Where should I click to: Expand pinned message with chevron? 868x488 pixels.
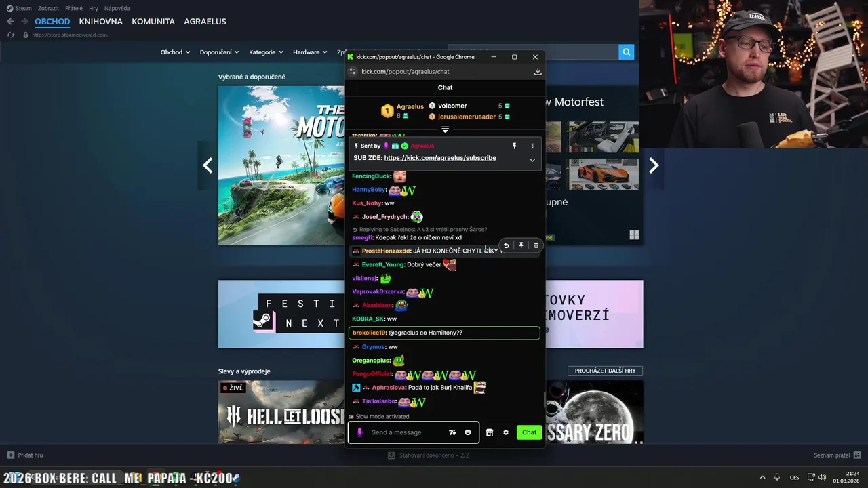[532, 160]
